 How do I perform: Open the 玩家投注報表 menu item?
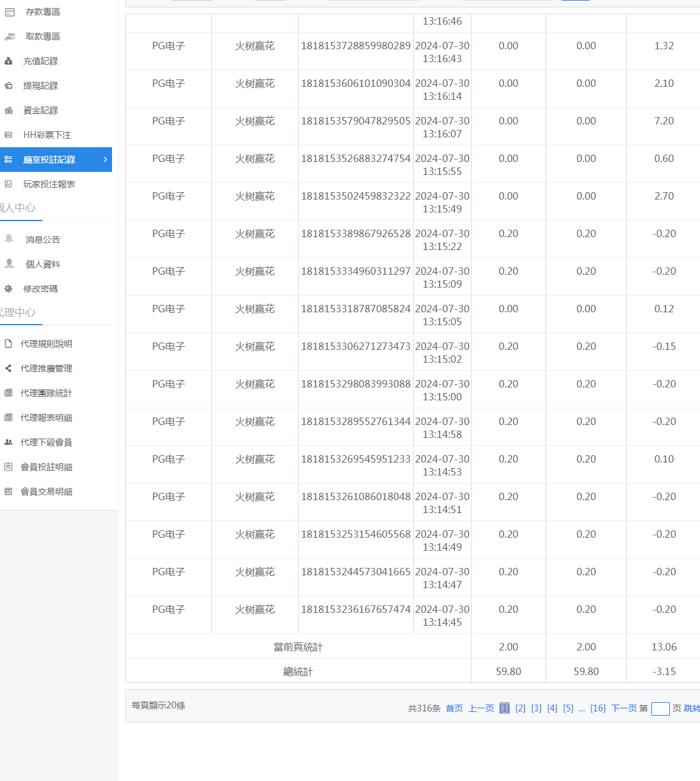49,184
